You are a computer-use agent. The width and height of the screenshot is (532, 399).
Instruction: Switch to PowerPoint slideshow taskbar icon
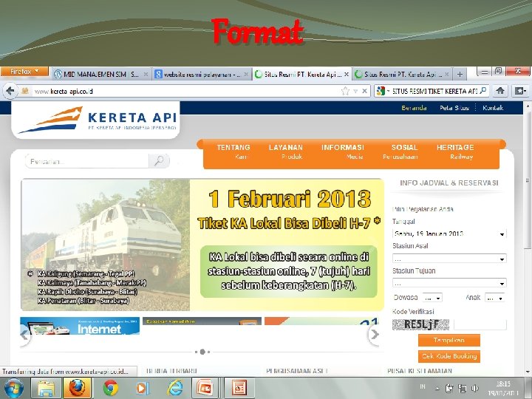239,388
